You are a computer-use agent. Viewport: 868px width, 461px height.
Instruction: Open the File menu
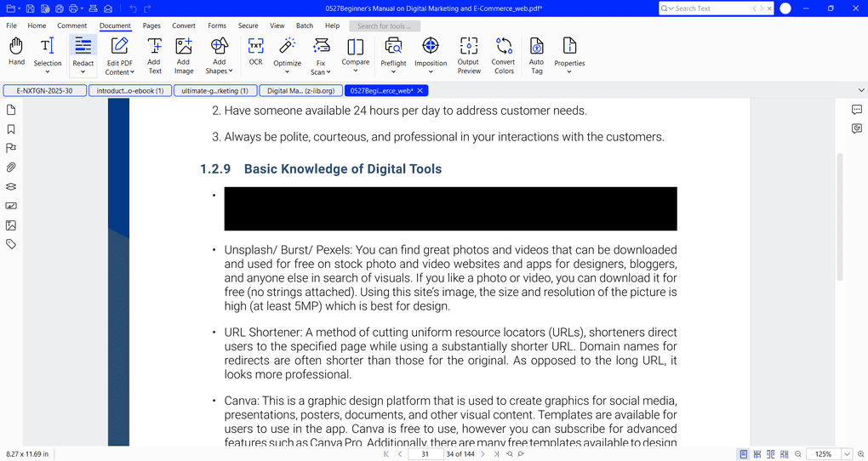(x=11, y=26)
